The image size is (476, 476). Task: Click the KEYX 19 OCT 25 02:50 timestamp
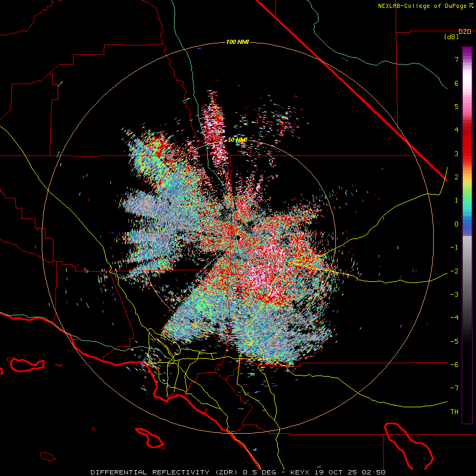(338, 472)
